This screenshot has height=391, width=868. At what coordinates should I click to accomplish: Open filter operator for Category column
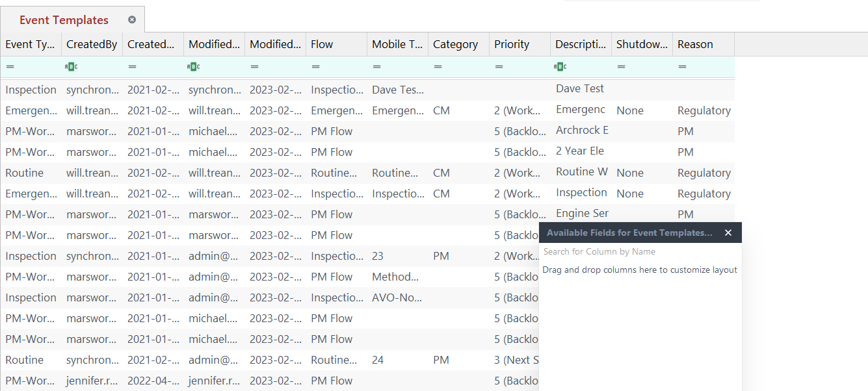pyautogui.click(x=438, y=66)
